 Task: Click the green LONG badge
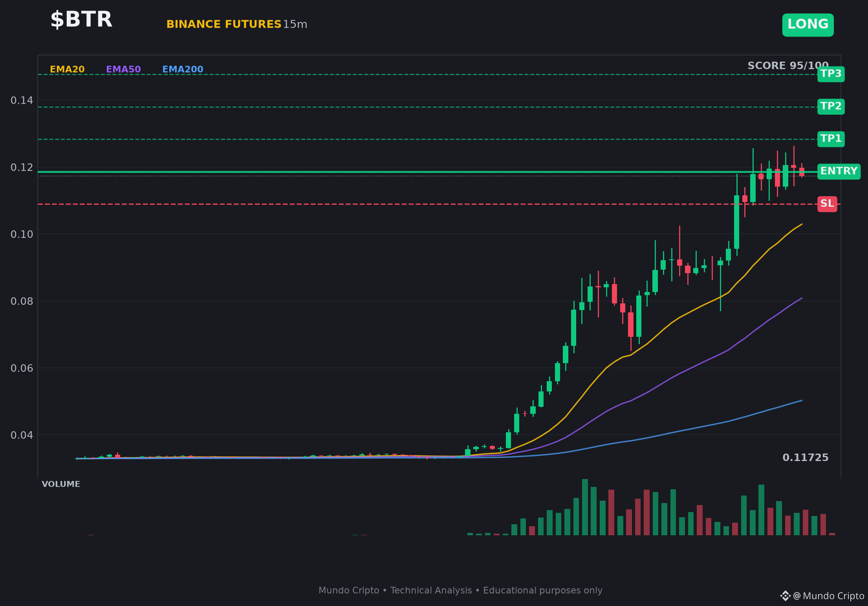tap(808, 25)
